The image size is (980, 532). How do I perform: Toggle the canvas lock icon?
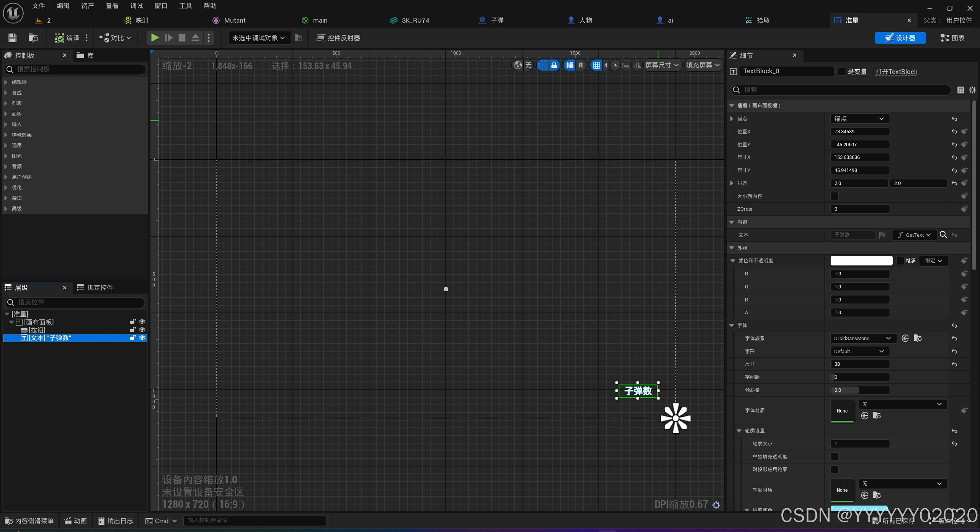[x=554, y=65]
